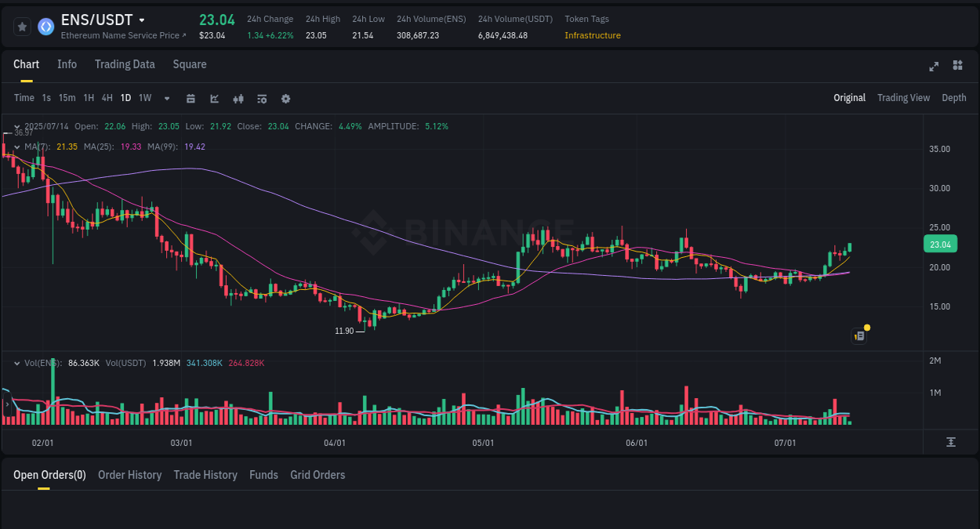The width and height of the screenshot is (980, 529).
Task: Toggle the ENS/USDT favorite star
Action: 22,26
